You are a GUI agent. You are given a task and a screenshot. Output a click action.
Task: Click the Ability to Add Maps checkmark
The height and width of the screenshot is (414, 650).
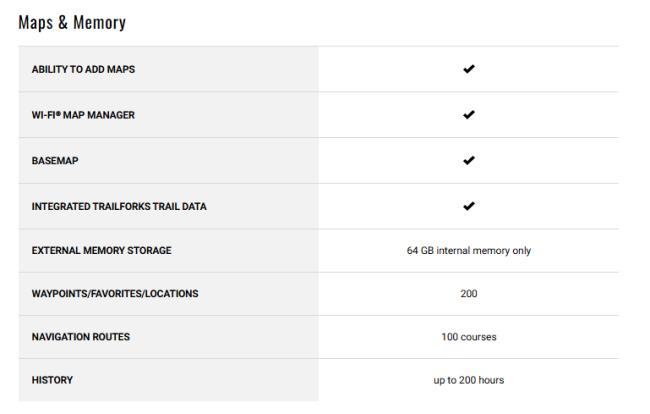pyautogui.click(x=468, y=69)
